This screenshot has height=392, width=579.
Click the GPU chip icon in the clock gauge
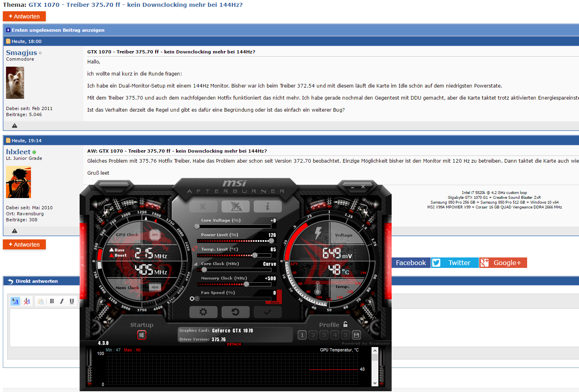[155, 235]
